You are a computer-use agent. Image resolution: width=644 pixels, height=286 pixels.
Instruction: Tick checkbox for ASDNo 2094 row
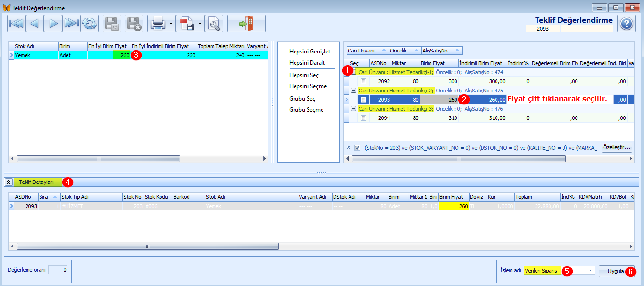click(x=363, y=118)
